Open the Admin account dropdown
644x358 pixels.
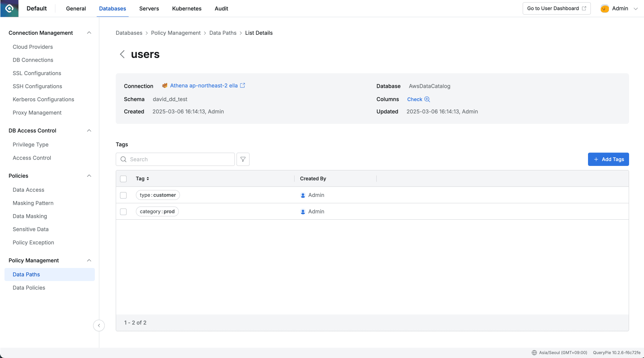tap(635, 9)
